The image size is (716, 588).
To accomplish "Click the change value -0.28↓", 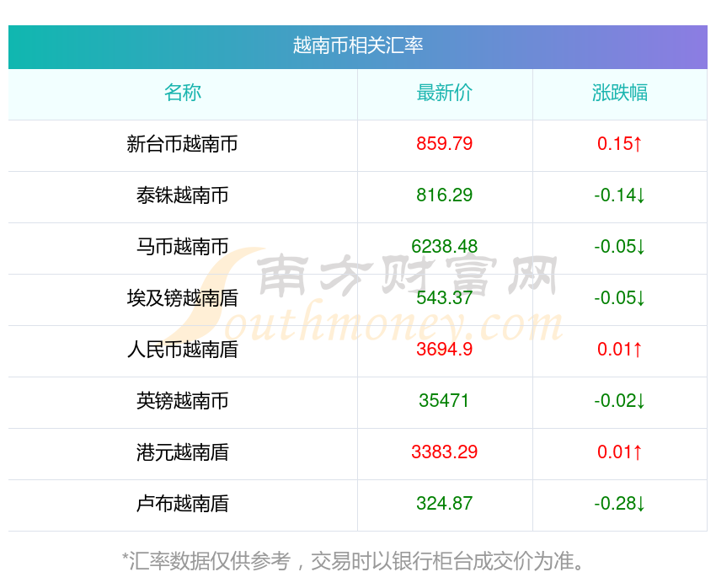I will 620,504.
